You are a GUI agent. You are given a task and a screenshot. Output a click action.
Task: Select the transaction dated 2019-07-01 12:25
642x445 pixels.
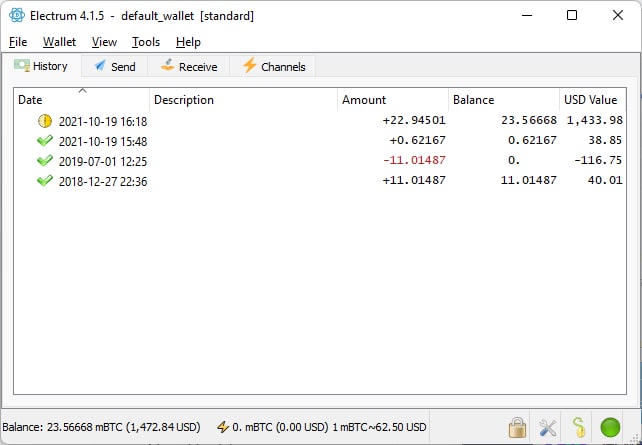320,160
